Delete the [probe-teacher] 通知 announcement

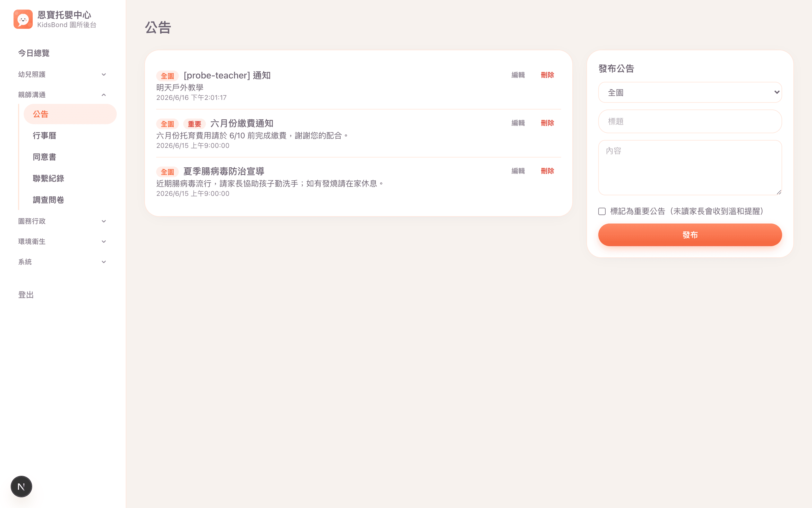coord(547,75)
